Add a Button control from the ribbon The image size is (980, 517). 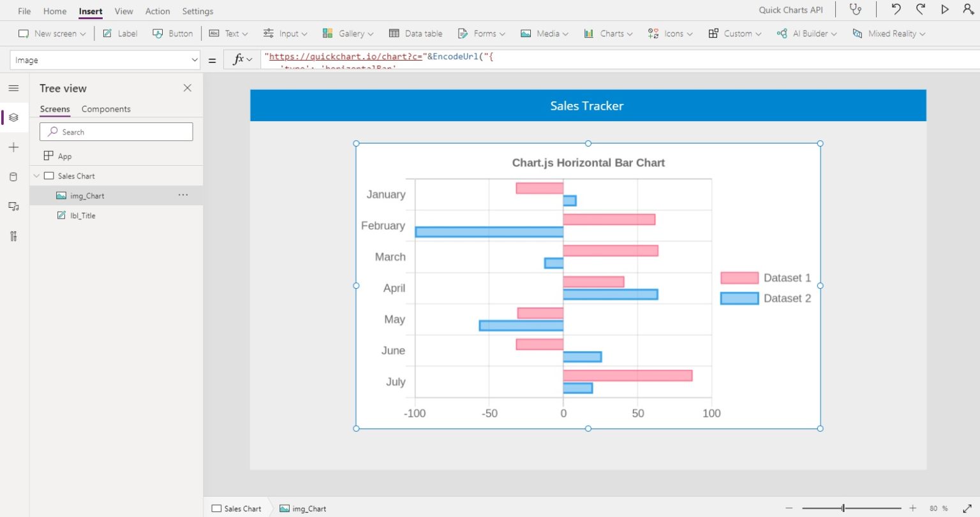point(172,33)
